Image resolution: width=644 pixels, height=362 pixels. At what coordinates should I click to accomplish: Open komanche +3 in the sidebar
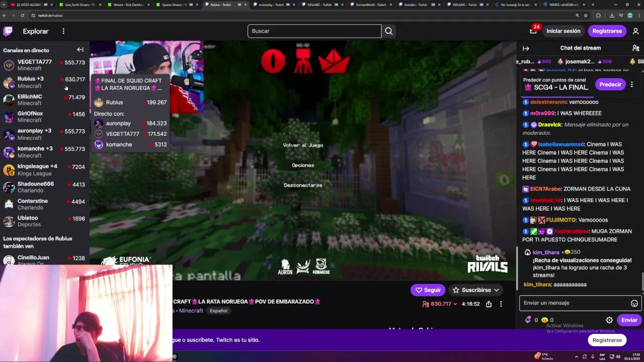point(45,152)
